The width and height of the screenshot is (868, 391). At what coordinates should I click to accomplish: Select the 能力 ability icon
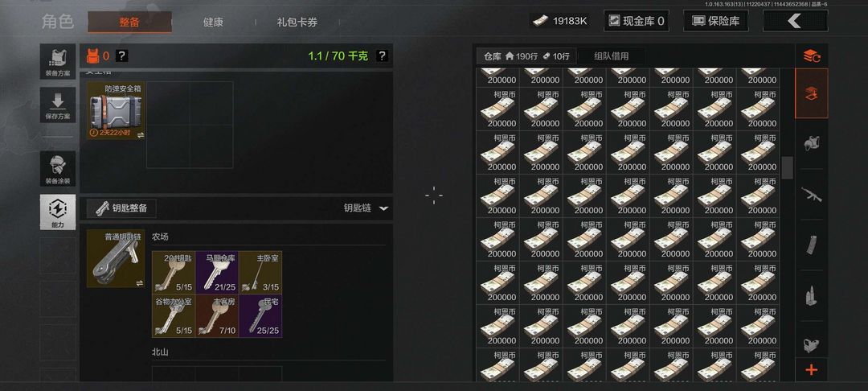click(58, 212)
